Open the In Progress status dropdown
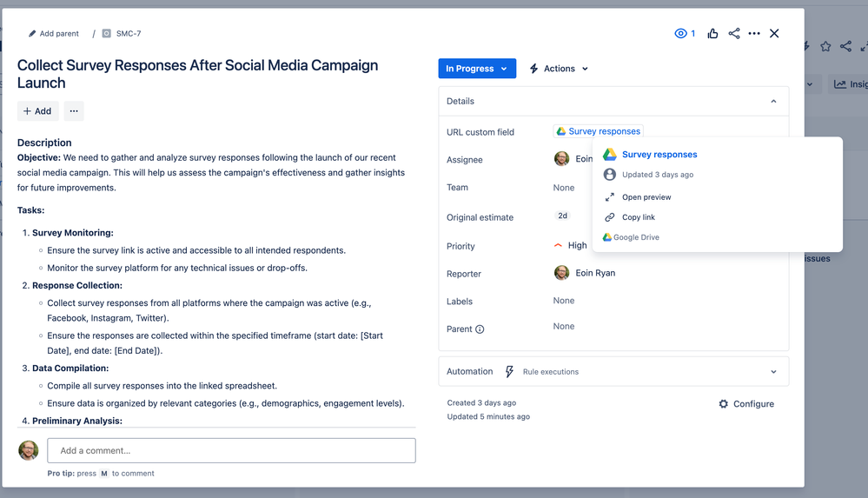The height and width of the screenshot is (498, 868). click(x=477, y=69)
